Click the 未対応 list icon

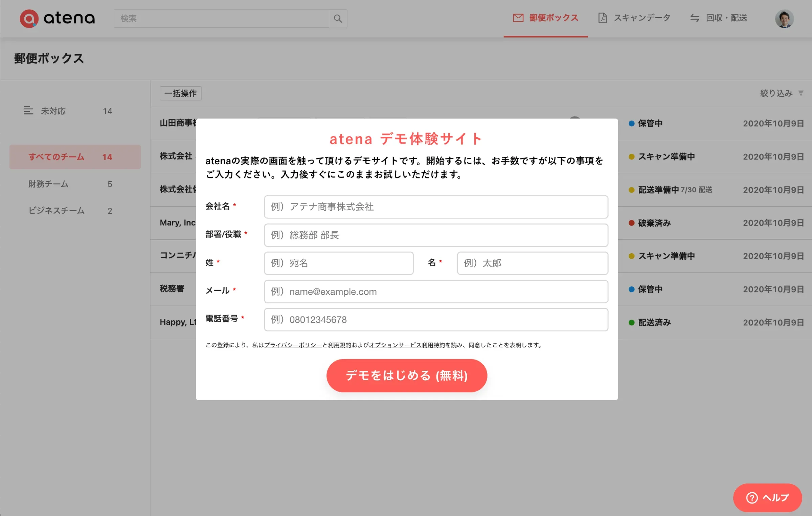[x=28, y=110]
